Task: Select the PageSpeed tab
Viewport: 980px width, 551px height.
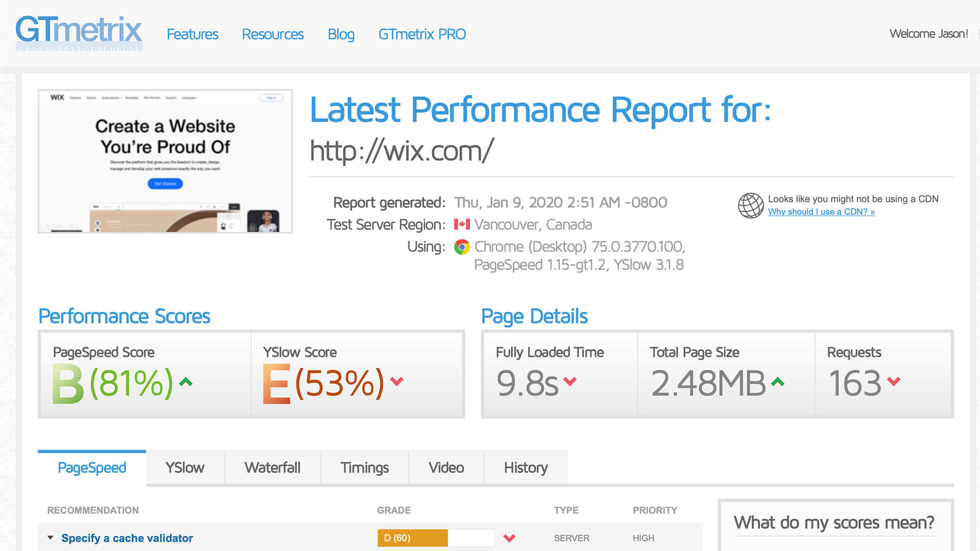Action: click(x=92, y=468)
